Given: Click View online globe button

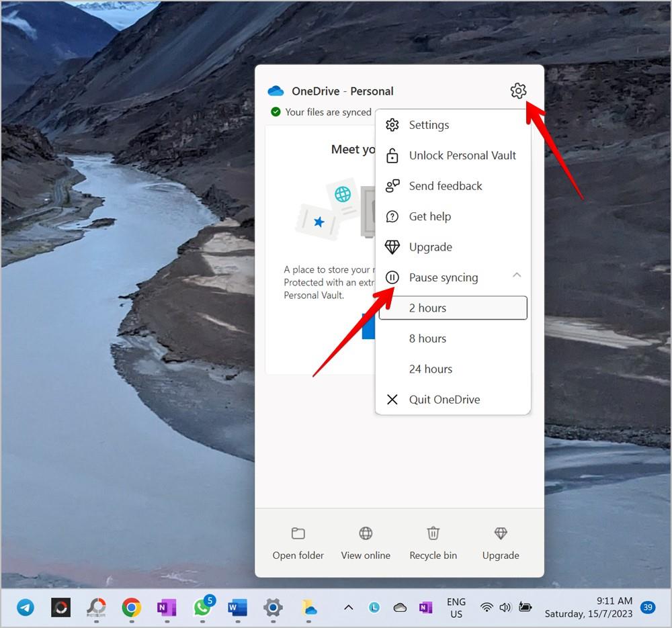Looking at the screenshot, I should [366, 543].
